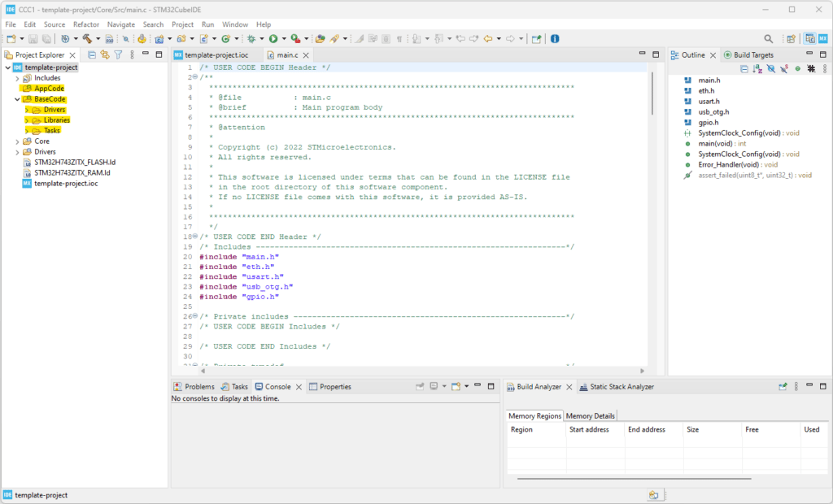
Task: Switch to Static Stack Analyzer tab
Action: coord(617,387)
